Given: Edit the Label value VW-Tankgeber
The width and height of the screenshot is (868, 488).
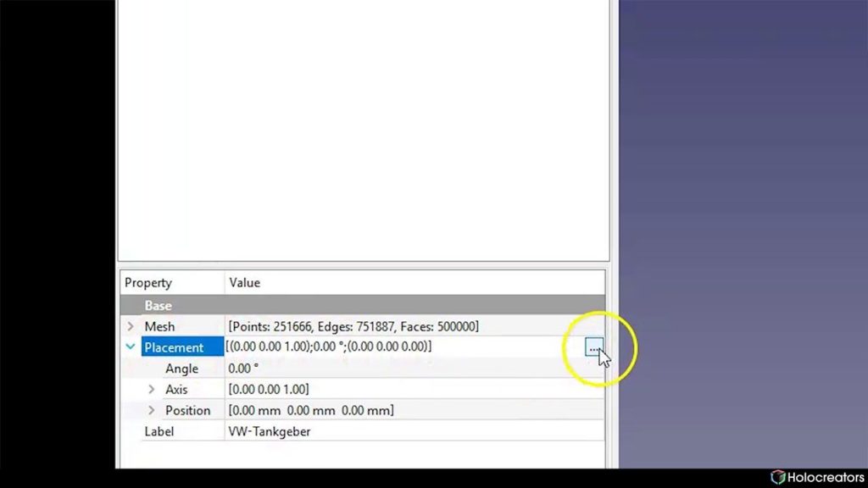Looking at the screenshot, I should pyautogui.click(x=270, y=431).
